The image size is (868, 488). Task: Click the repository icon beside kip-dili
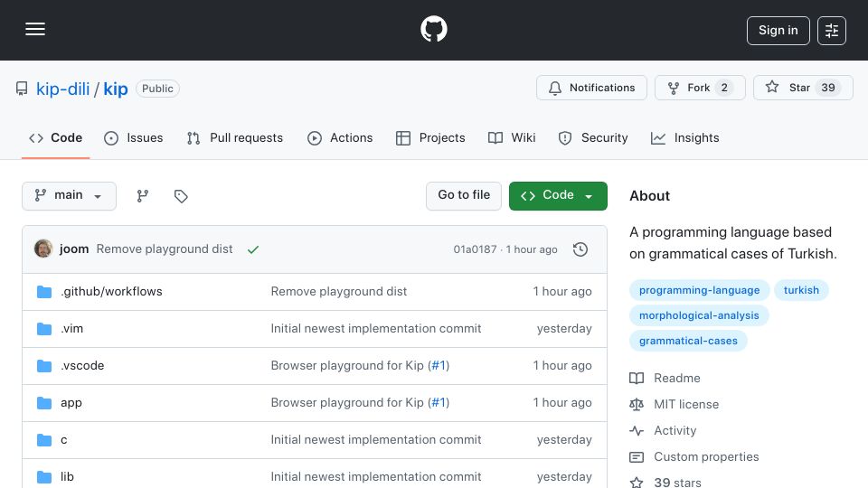22,89
